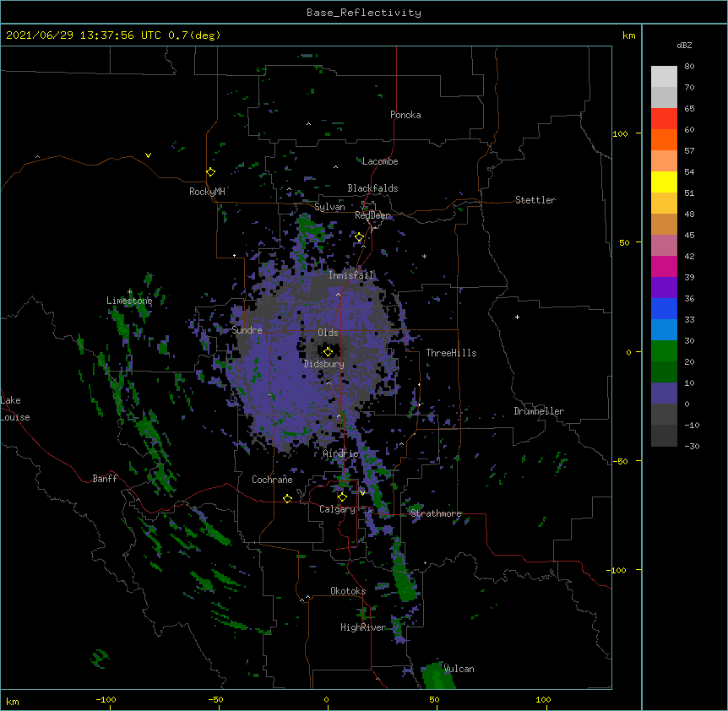Pick the light blue 30-33 dBZ swatch
The image size is (728, 711).
point(664,330)
